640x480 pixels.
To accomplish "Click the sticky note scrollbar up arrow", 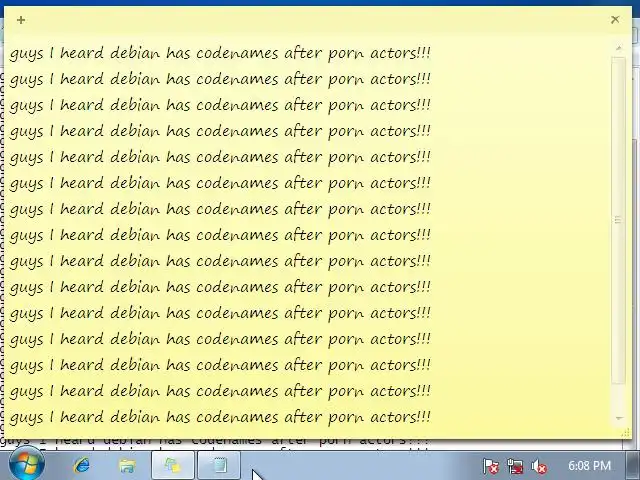I will point(619,48).
